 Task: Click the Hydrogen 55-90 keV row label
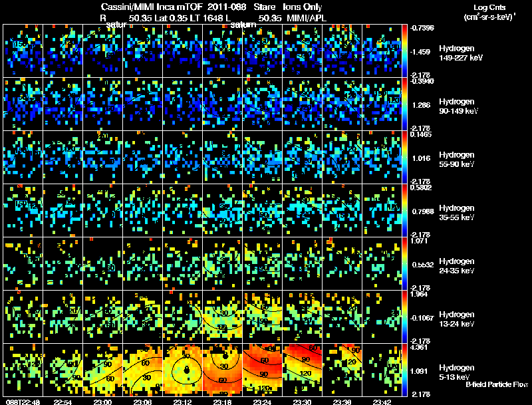point(457,160)
